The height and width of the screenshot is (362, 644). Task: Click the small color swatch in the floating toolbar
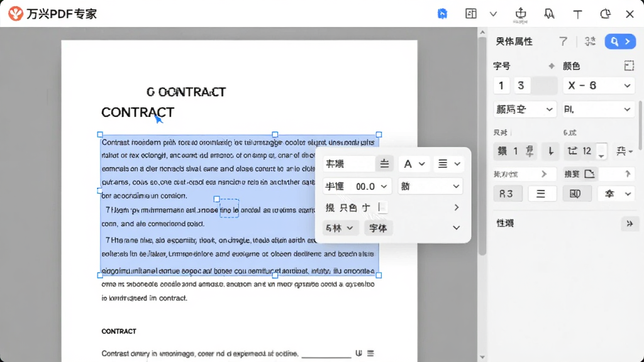click(382, 207)
